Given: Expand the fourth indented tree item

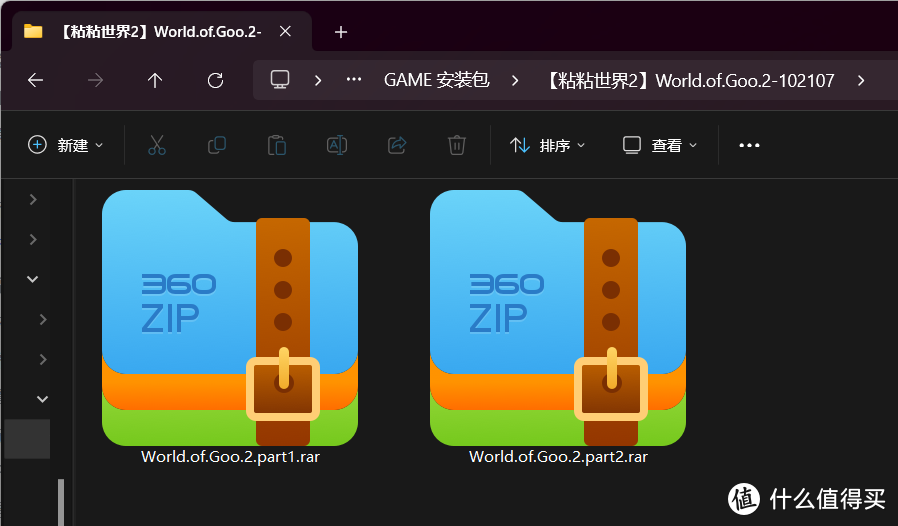Looking at the screenshot, I should (43, 319).
